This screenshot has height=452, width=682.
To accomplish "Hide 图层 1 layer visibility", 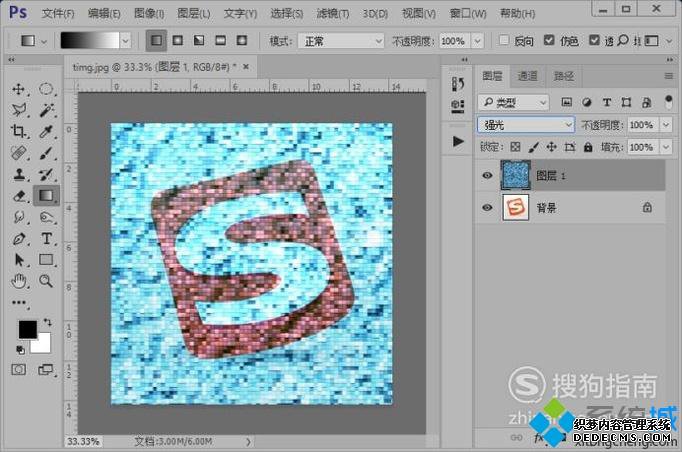I will click(487, 175).
